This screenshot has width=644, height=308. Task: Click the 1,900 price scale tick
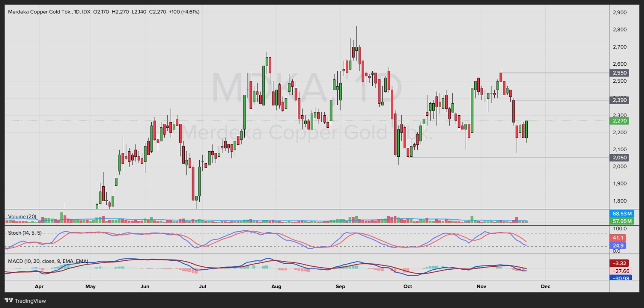coord(620,183)
